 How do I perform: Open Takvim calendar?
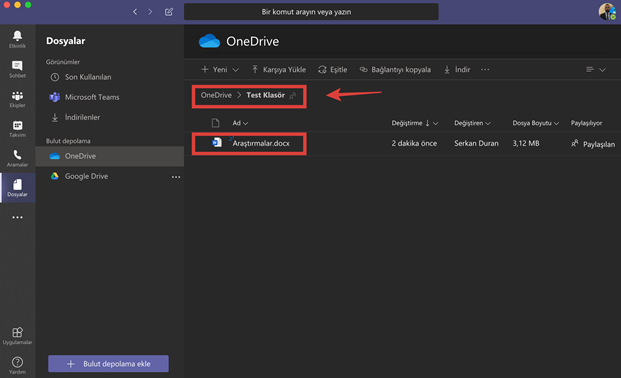(x=17, y=128)
